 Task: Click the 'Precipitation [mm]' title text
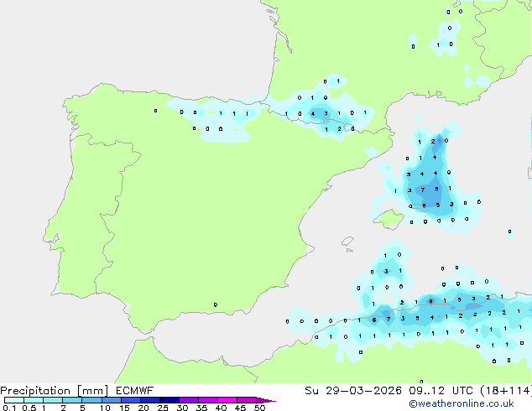(54, 391)
